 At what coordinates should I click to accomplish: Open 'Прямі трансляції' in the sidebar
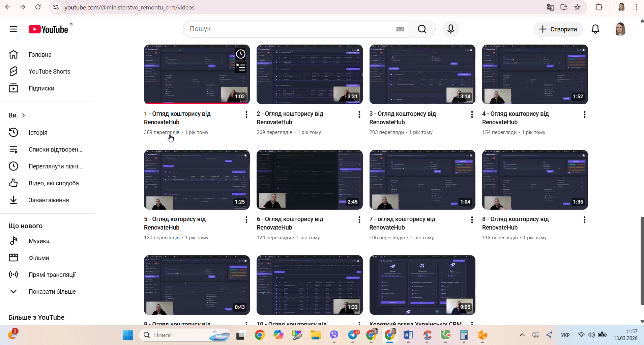coord(48,275)
